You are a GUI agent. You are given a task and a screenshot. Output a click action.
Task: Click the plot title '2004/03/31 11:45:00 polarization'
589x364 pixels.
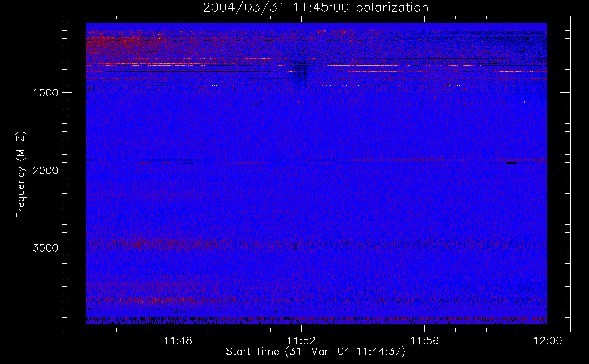click(x=316, y=7)
